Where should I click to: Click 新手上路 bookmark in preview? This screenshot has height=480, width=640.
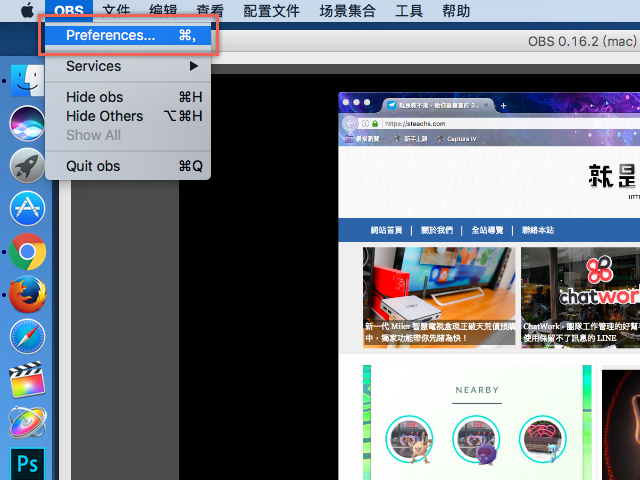pyautogui.click(x=410, y=139)
